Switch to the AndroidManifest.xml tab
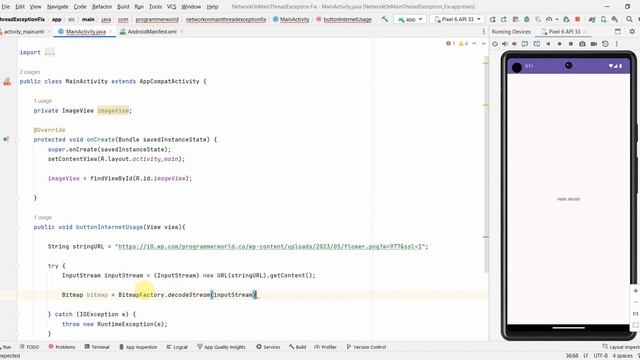 pos(152,31)
